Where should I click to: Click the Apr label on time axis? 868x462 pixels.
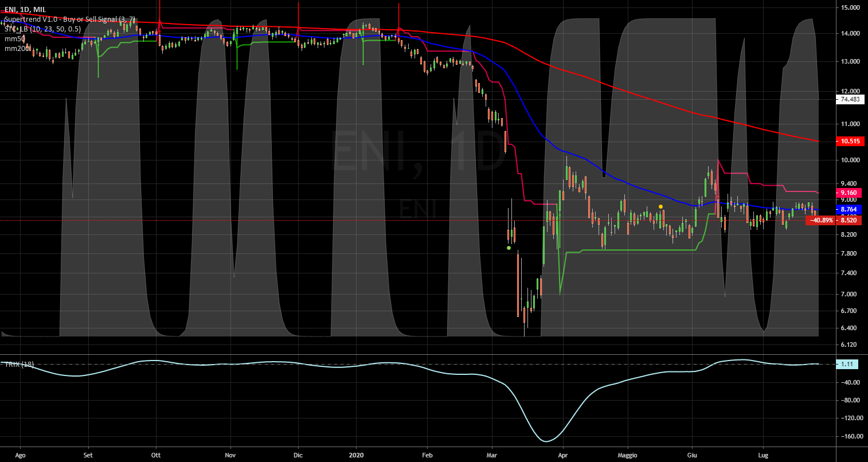[563, 455]
